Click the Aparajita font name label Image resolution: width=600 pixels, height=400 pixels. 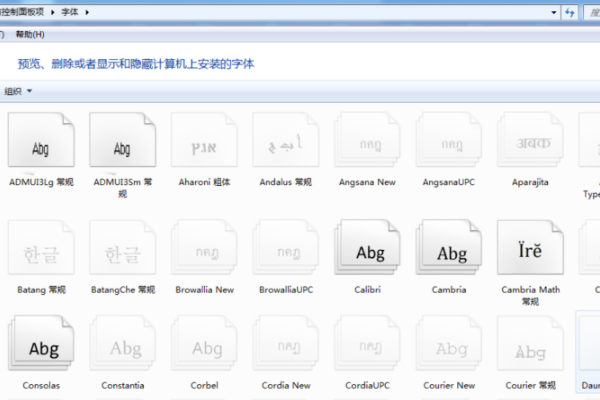[530, 182]
